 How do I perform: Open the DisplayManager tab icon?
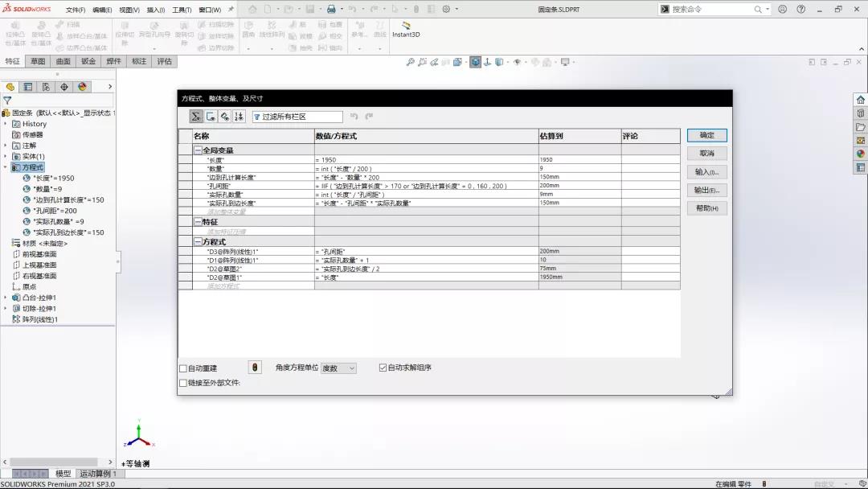click(x=82, y=87)
